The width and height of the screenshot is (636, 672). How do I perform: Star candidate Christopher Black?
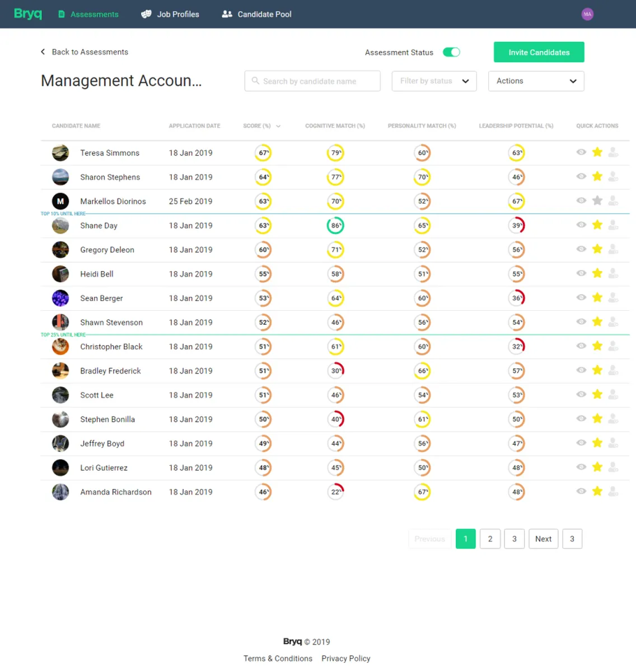coord(597,346)
